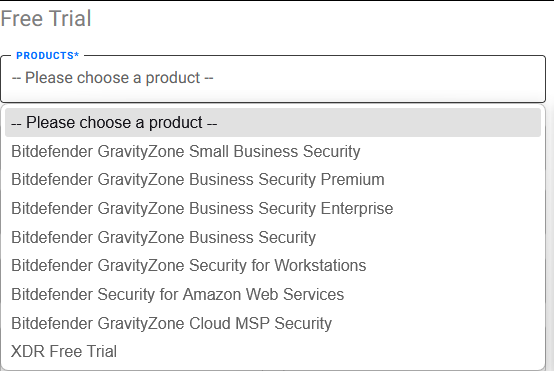Select the Enterprise edition from product list
This screenshot has width=554, height=371.
273,208
